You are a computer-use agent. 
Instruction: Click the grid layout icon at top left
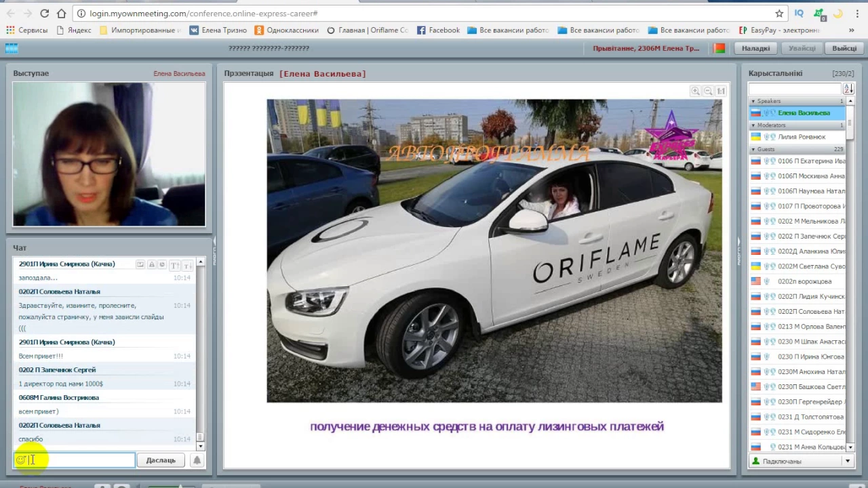pyautogui.click(x=12, y=48)
